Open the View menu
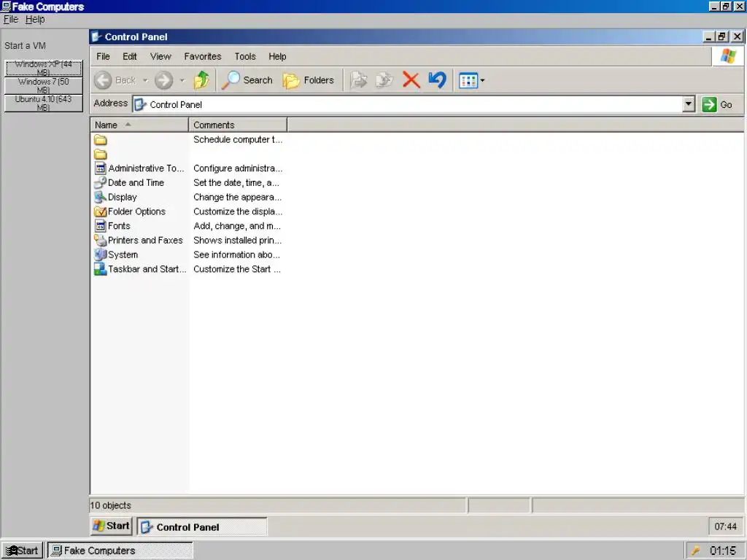 click(160, 56)
